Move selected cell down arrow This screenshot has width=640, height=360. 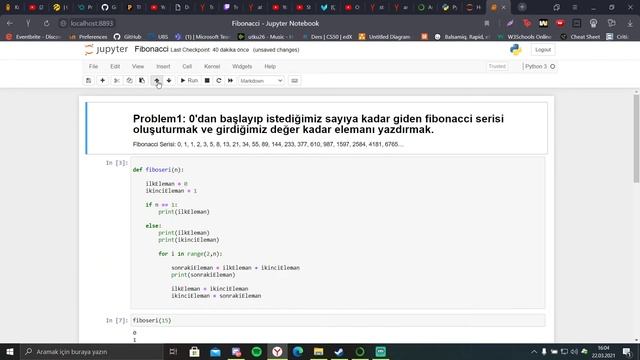[x=169, y=81]
